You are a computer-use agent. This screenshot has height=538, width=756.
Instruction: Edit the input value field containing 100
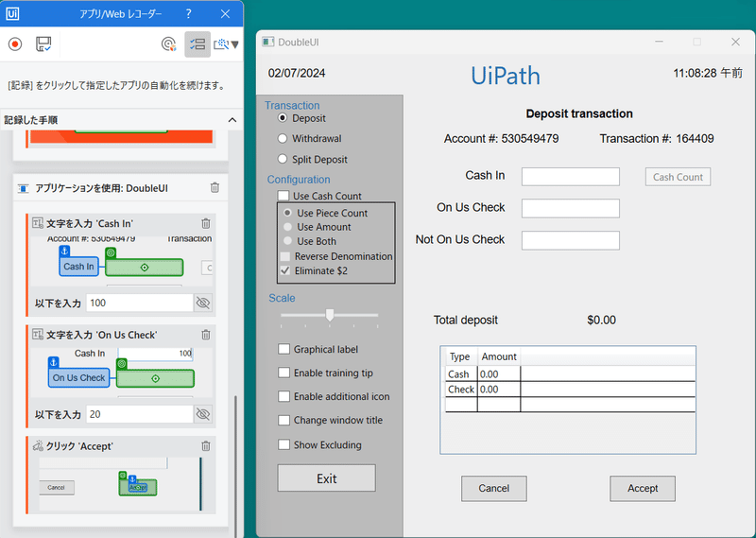[x=140, y=303]
